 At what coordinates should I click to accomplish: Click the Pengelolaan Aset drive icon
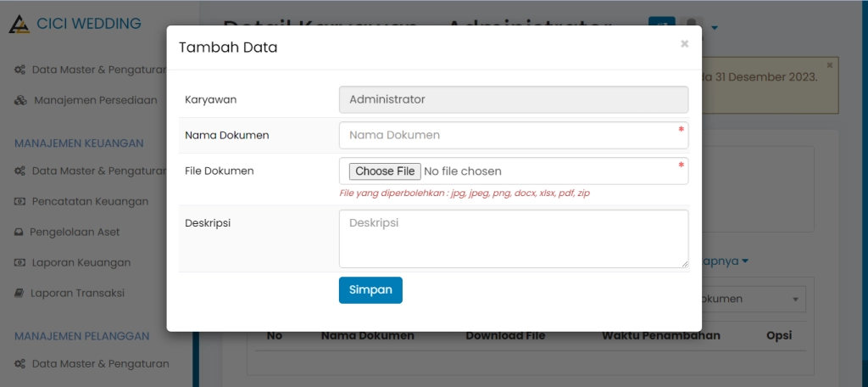[19, 233]
